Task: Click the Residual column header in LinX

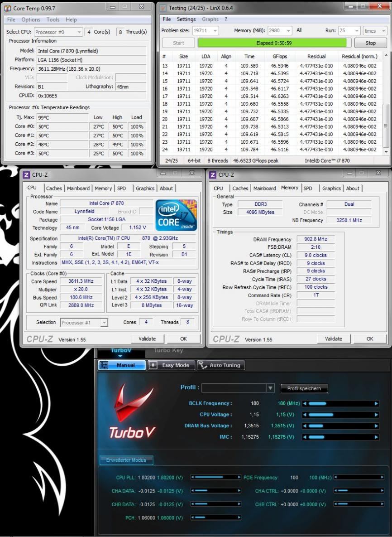Action: tap(316, 57)
